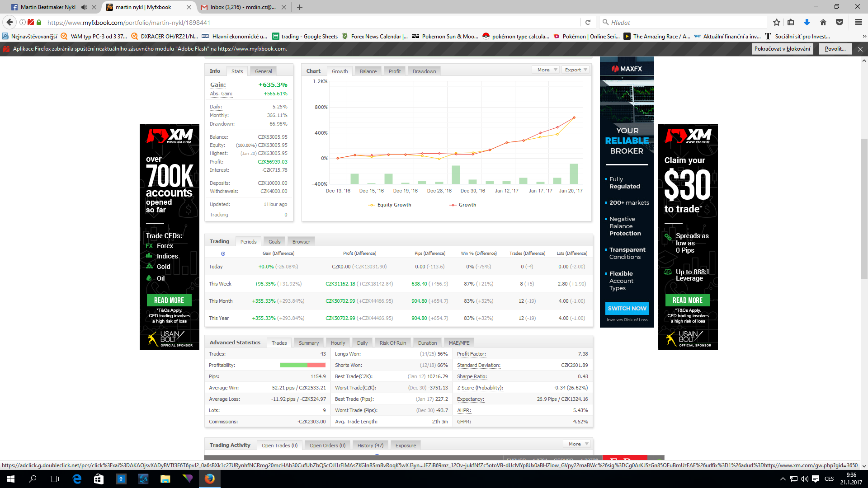Screen dimensions: 868x488
Task: Launch Microsoft Edge from the taskbar
Action: point(76,479)
